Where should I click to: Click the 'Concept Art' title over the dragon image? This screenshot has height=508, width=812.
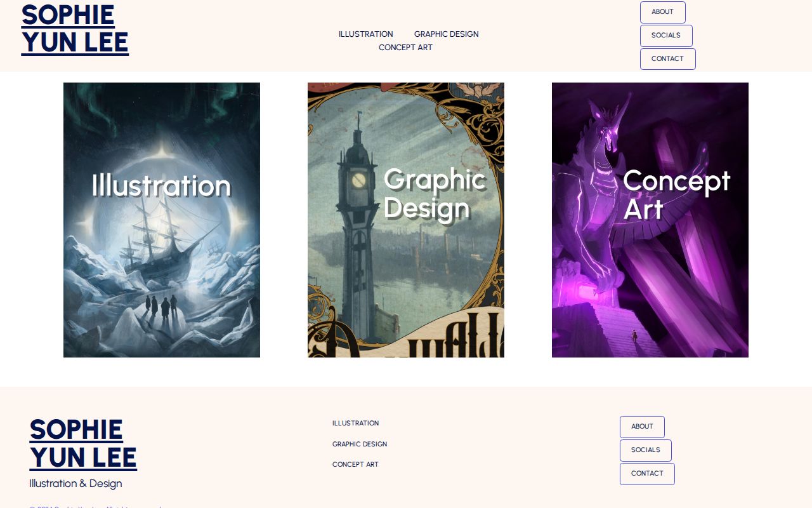676,195
